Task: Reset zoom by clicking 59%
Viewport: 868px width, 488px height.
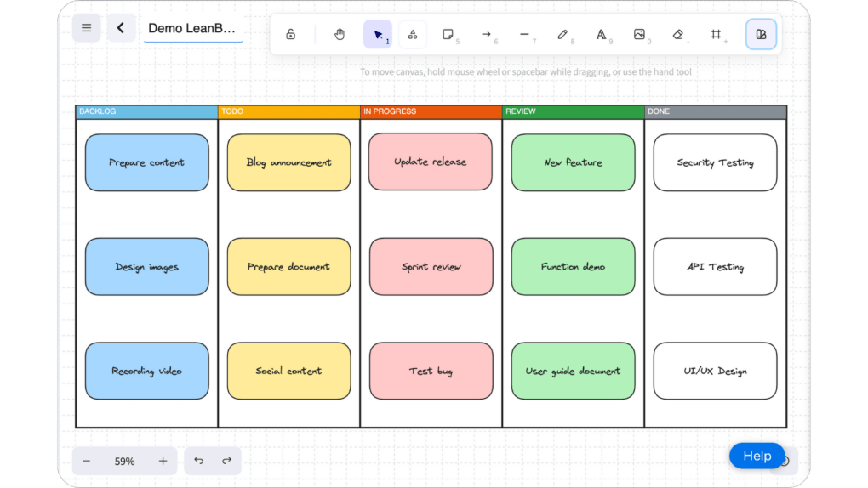Action: (x=125, y=461)
